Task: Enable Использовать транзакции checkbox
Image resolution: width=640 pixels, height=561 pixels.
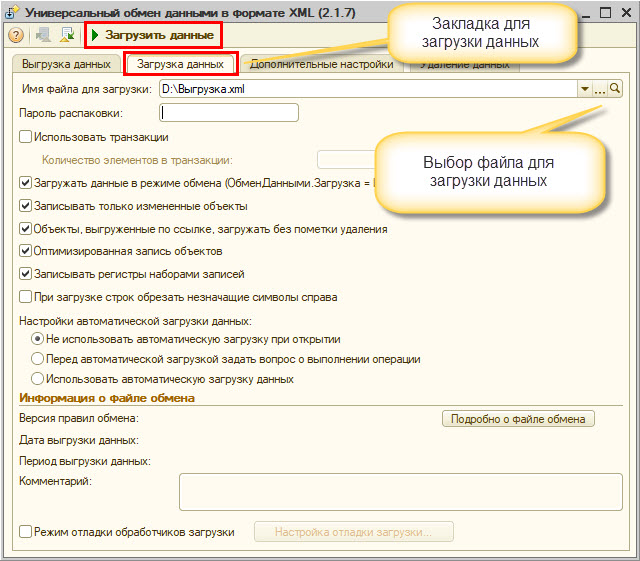Action: point(25,137)
